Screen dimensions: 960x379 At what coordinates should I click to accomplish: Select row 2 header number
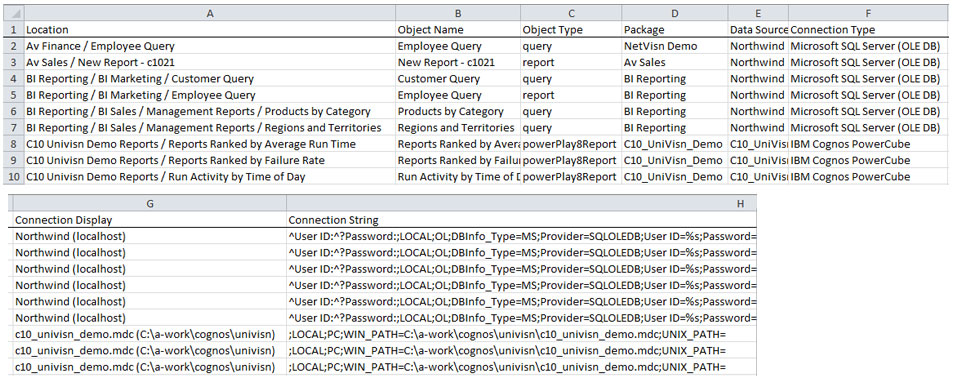point(13,46)
